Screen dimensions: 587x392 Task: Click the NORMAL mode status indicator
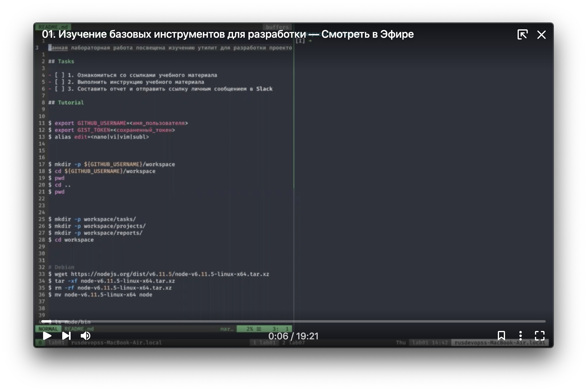click(48, 329)
